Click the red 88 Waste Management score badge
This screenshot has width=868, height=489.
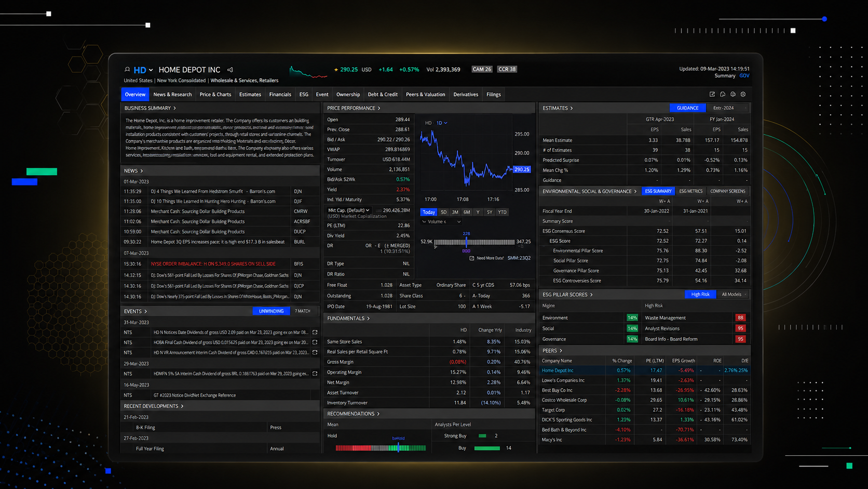pyautogui.click(x=740, y=318)
